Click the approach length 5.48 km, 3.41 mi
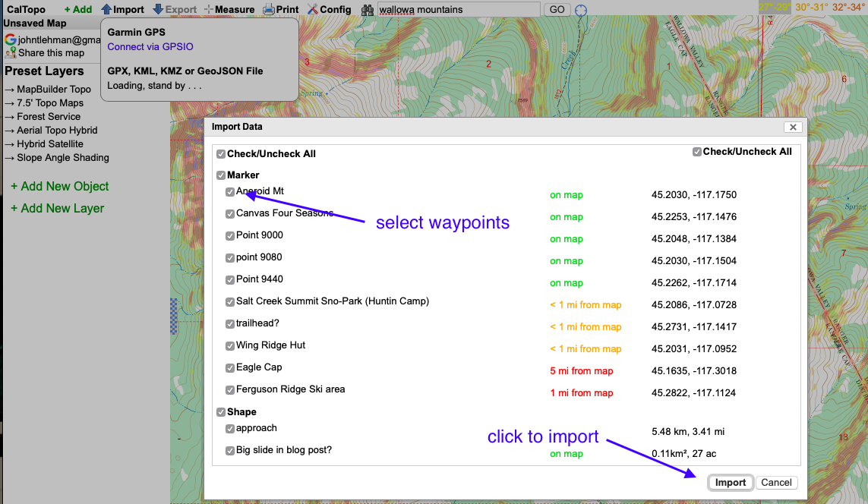Screen dimensions: 868x504 [688, 432]
